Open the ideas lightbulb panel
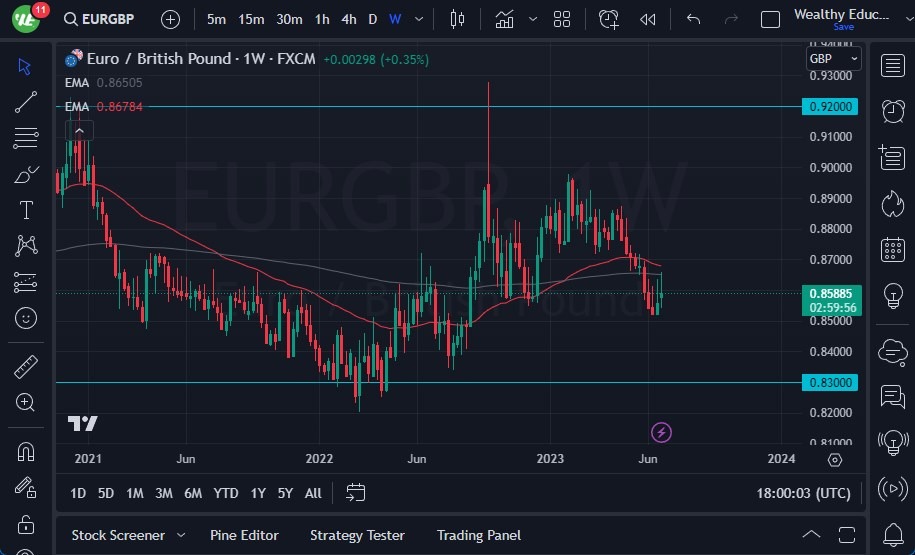Screen dimensions: 915x555 (893, 296)
